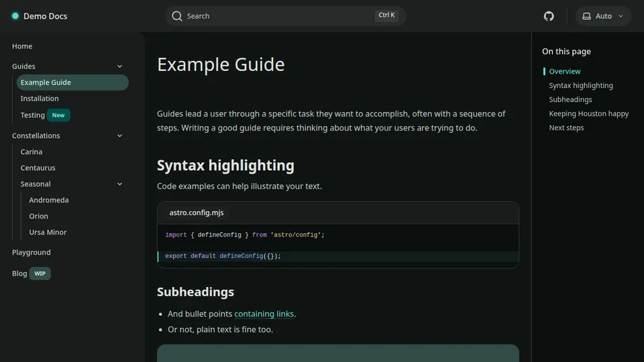Screen dimensions: 644x362
Task: Click the Demo Docs site title
Action: 45,16
